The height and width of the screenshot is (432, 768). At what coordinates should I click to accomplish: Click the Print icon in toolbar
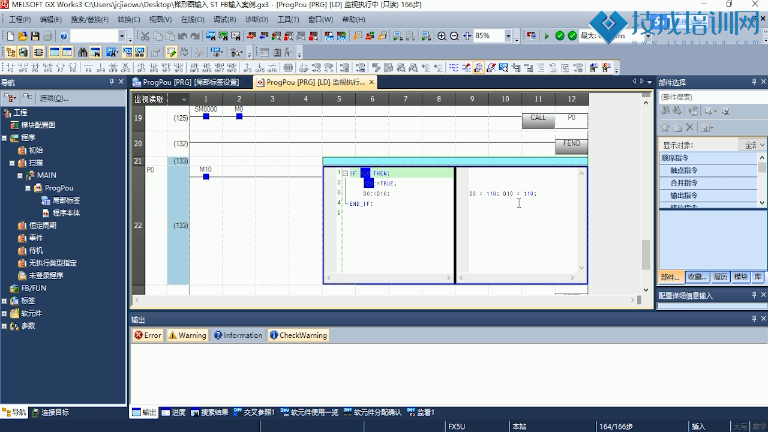click(48, 36)
